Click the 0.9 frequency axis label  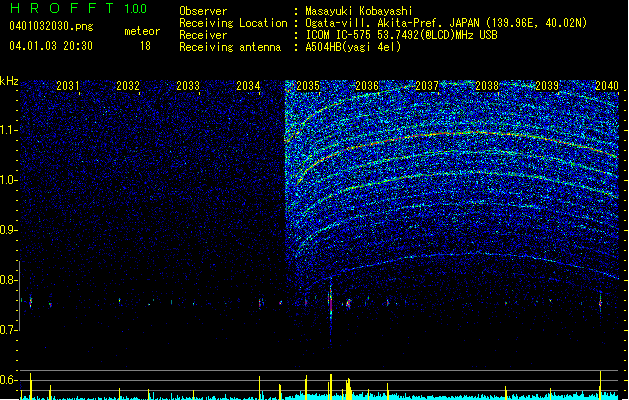click(8, 230)
